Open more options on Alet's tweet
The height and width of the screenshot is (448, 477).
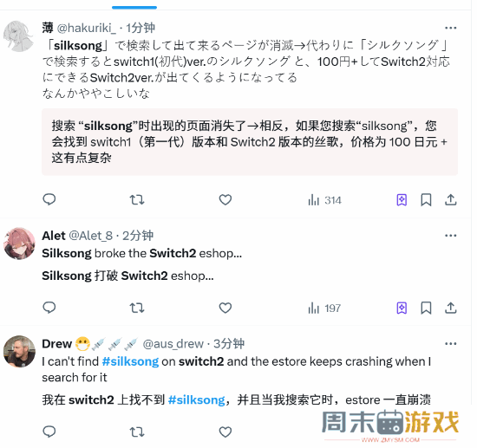point(450,236)
